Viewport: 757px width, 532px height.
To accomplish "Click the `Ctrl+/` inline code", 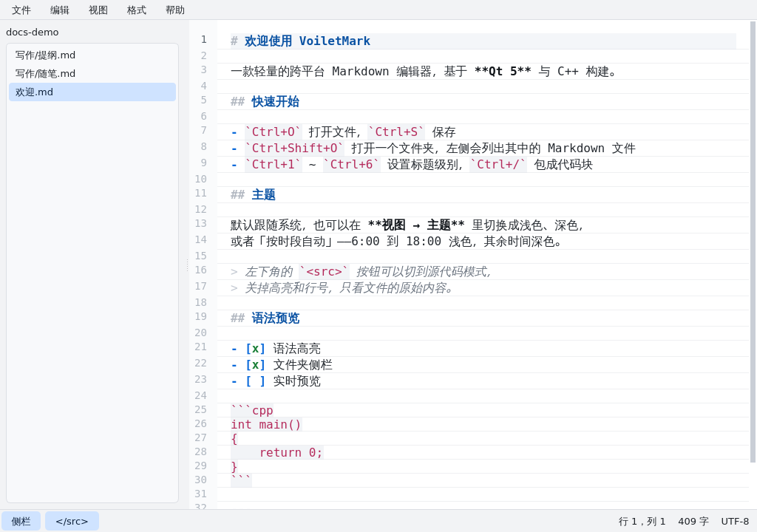I will coord(498,165).
